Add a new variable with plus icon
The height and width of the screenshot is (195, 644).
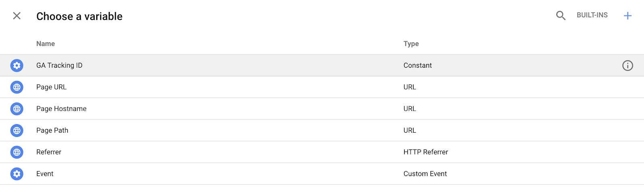click(627, 16)
